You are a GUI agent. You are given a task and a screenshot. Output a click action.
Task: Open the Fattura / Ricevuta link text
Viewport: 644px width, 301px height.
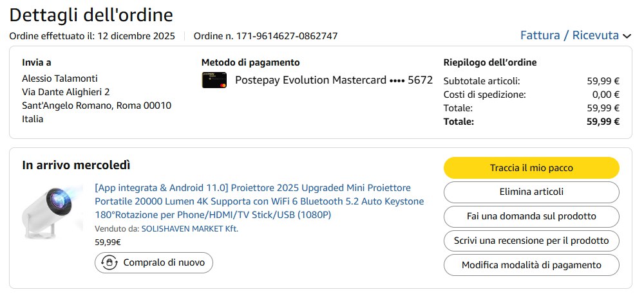coord(569,35)
